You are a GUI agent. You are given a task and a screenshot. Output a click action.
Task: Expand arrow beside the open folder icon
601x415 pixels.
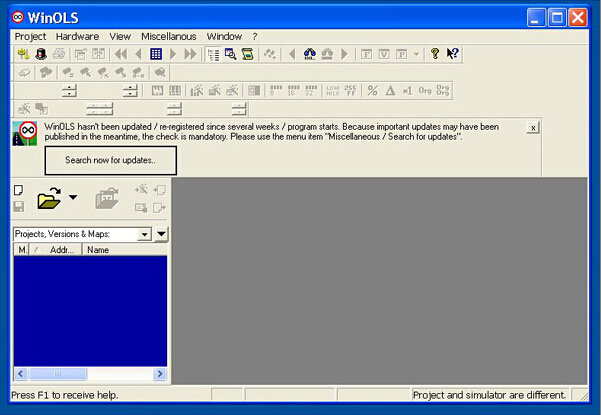[73, 197]
